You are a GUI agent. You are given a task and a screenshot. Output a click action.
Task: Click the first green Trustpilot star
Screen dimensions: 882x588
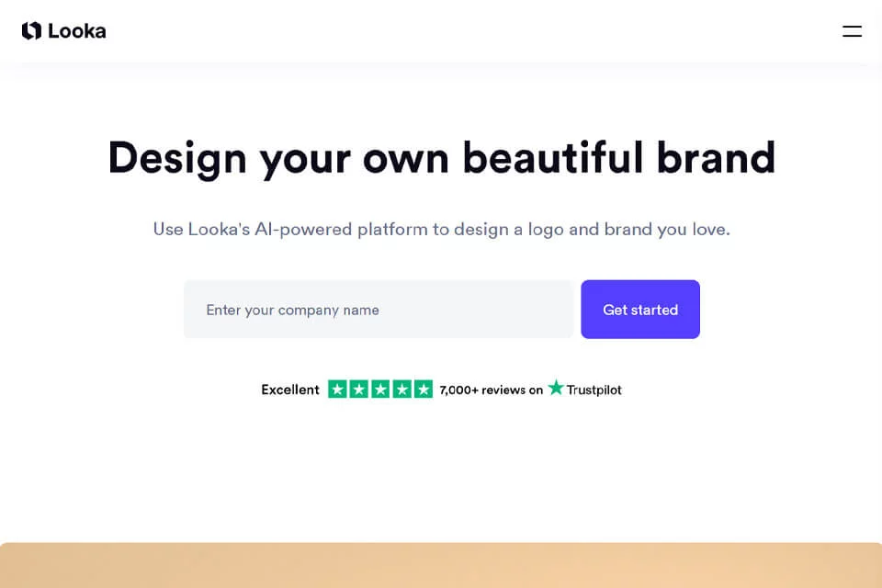point(337,389)
